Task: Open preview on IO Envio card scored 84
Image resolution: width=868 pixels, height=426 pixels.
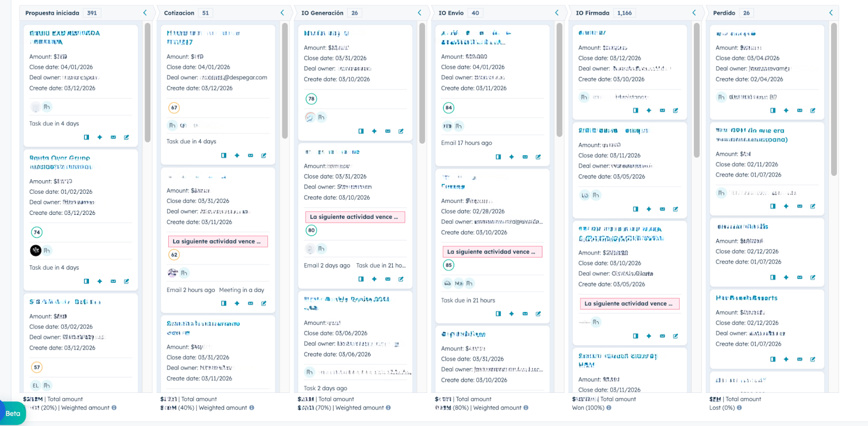Action: coord(498,157)
